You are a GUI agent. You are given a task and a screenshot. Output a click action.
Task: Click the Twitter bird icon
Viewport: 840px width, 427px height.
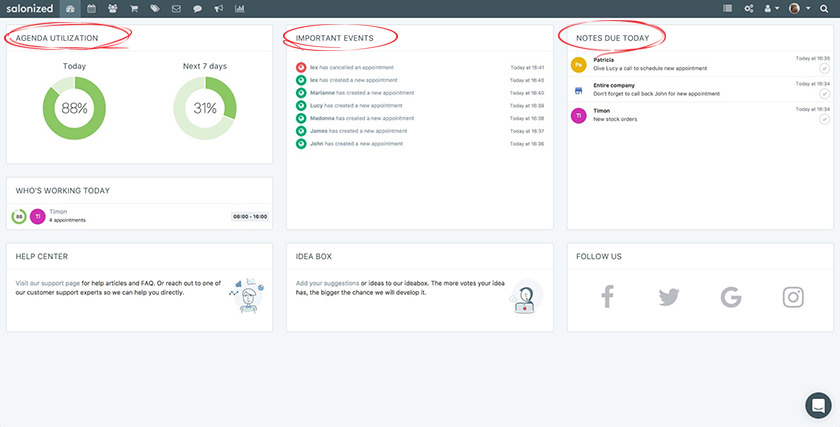click(x=669, y=297)
